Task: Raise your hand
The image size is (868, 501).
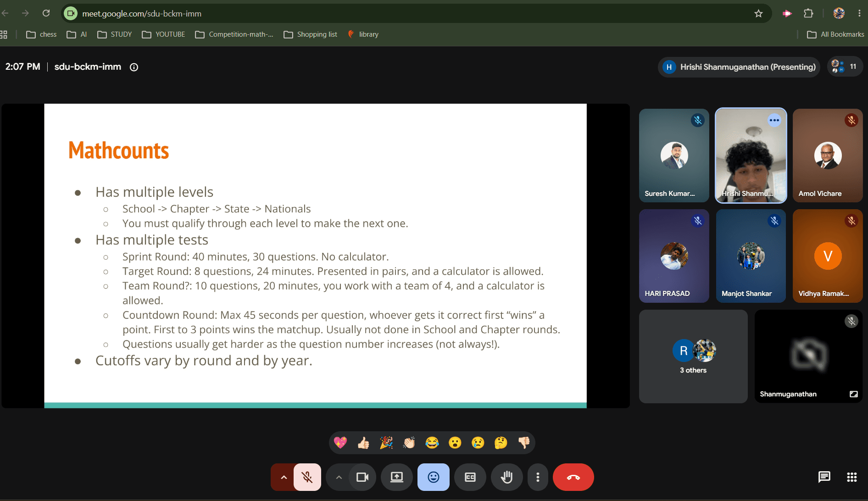Action: tap(507, 477)
